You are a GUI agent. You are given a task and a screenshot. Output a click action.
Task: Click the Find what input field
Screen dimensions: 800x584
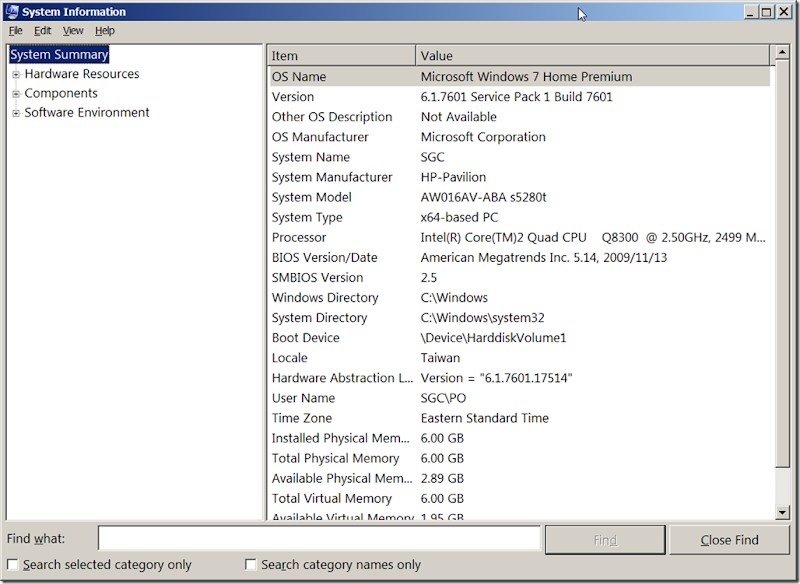coord(319,539)
